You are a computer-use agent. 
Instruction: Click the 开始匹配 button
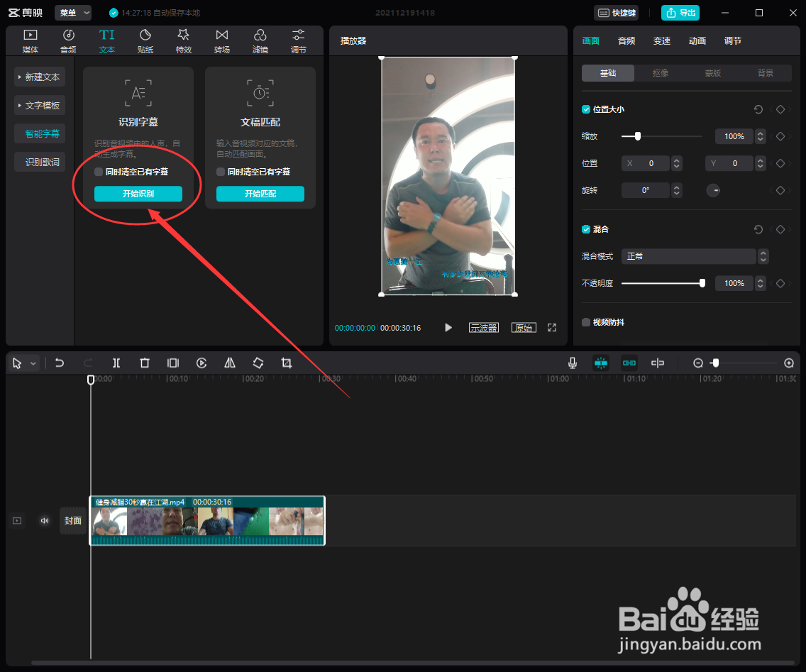pyautogui.click(x=260, y=194)
